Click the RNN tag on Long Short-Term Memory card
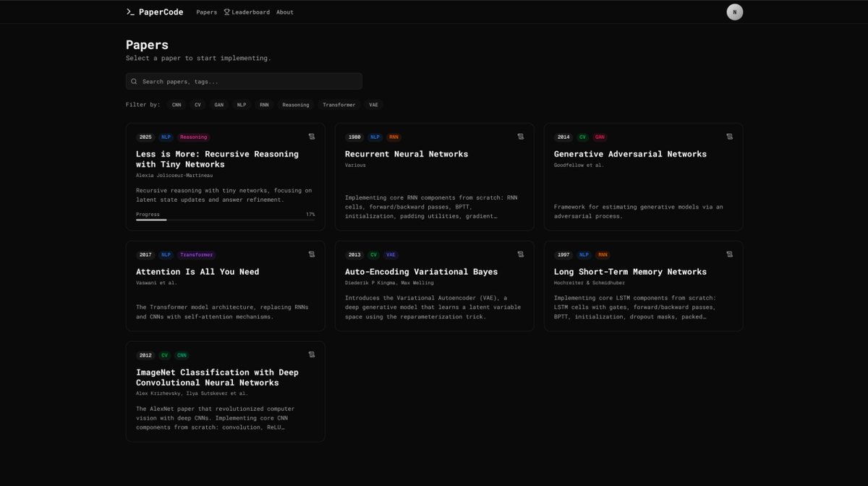Viewport: 868px width, 486px height. pos(603,255)
